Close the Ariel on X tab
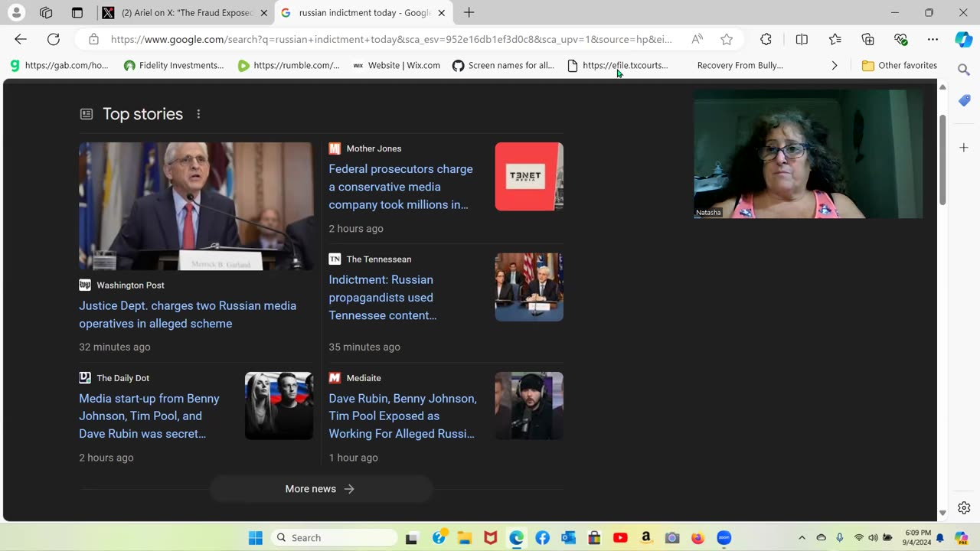The width and height of the screenshot is (980, 551). tap(264, 13)
